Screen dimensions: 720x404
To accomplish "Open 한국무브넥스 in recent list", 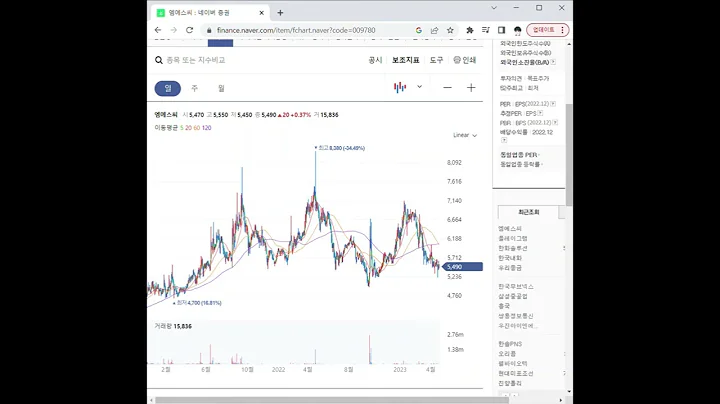I will pos(516,286).
